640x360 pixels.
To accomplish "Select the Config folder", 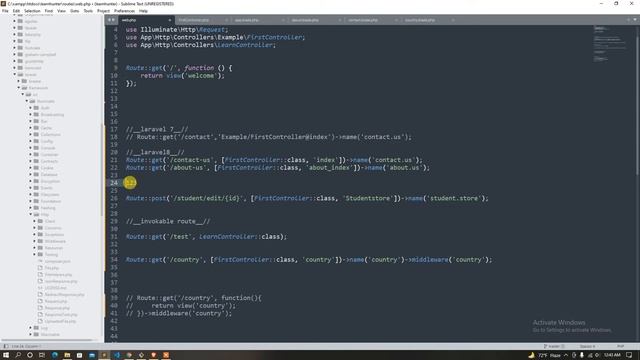I will 47,141.
